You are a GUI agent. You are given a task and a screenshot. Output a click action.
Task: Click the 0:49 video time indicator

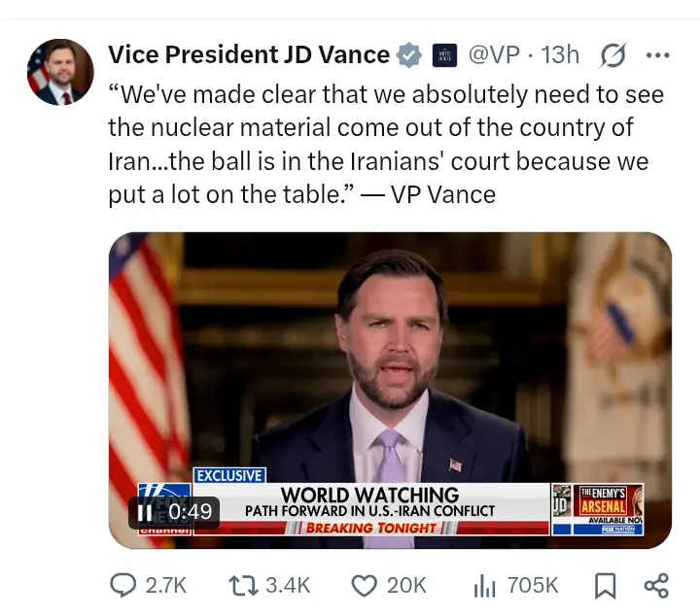point(189,511)
